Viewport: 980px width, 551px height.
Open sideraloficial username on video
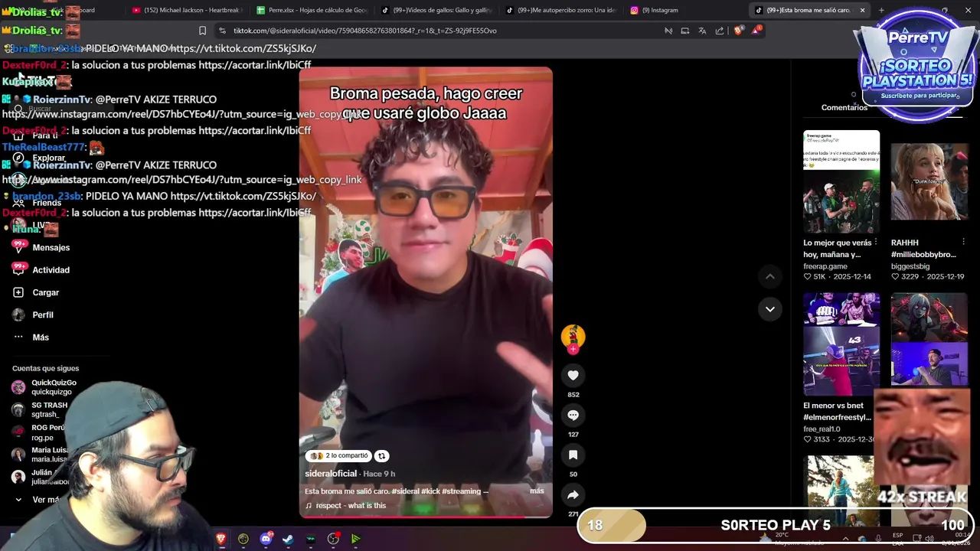pos(331,474)
